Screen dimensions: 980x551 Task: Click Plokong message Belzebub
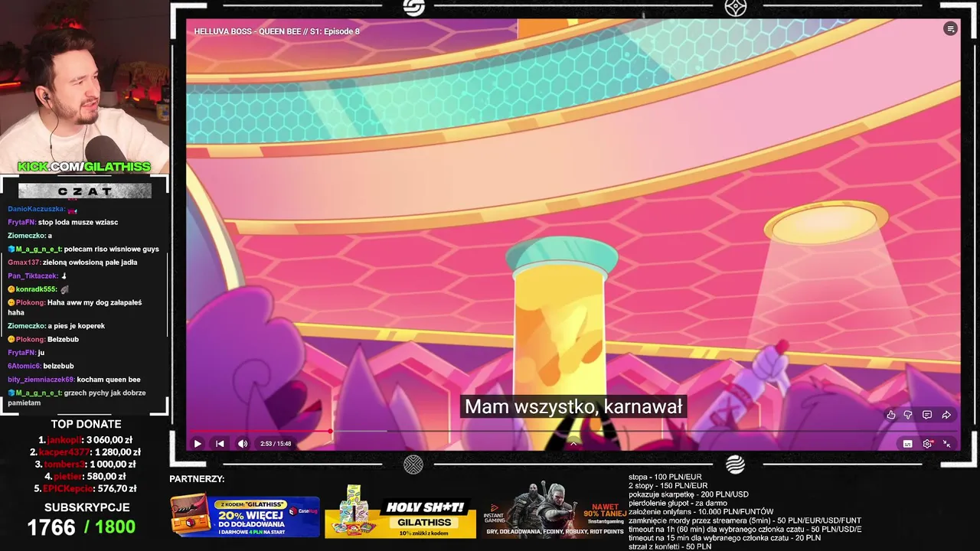point(63,339)
